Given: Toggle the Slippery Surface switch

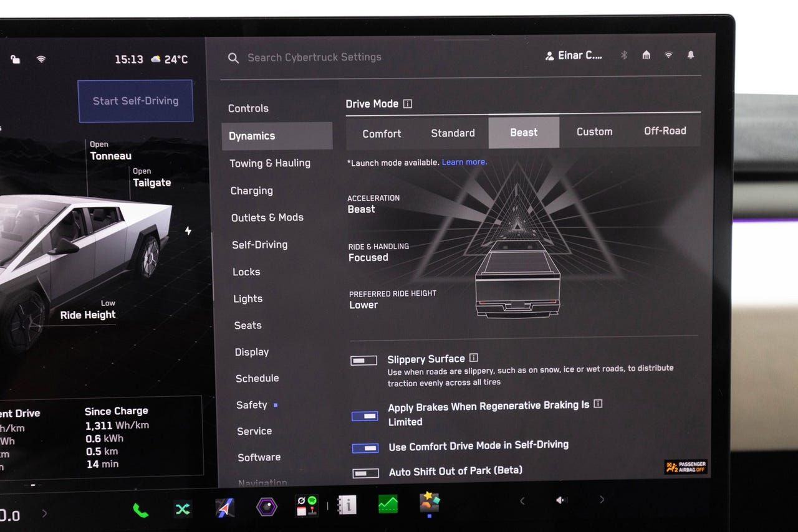Looking at the screenshot, I should [364, 360].
